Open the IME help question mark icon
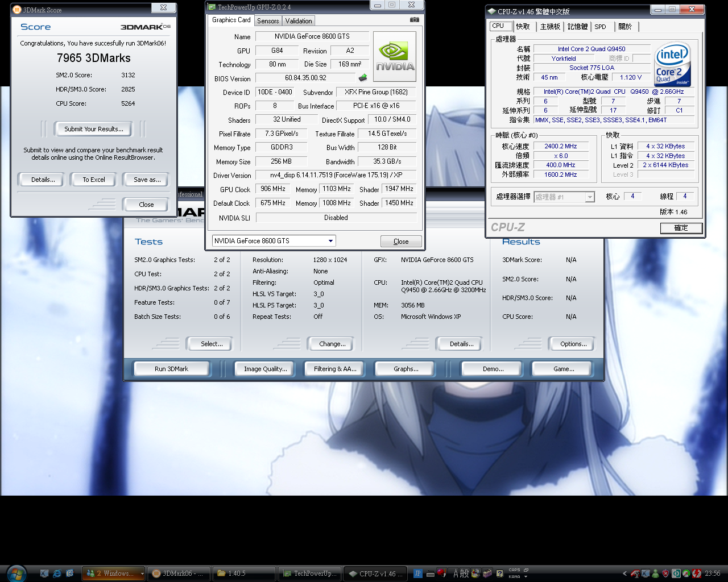This screenshot has width=728, height=582. pos(500,573)
